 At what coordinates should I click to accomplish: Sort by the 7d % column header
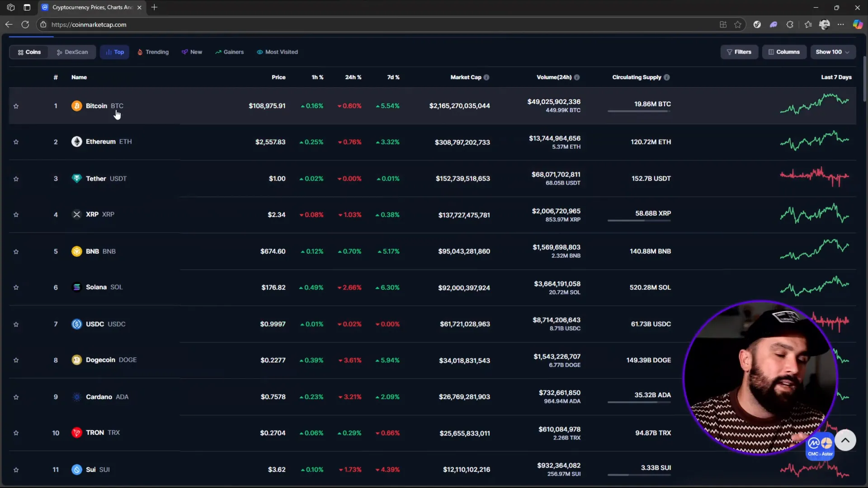393,77
